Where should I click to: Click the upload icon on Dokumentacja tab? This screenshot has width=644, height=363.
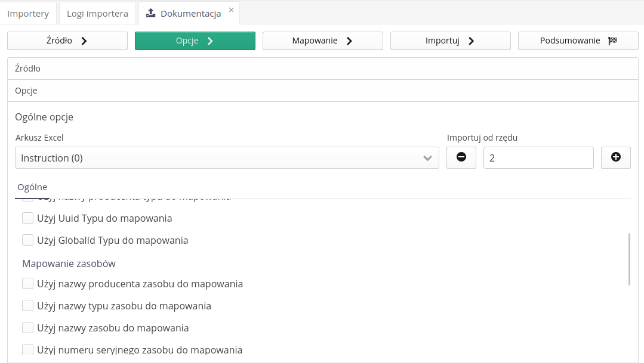click(x=151, y=13)
